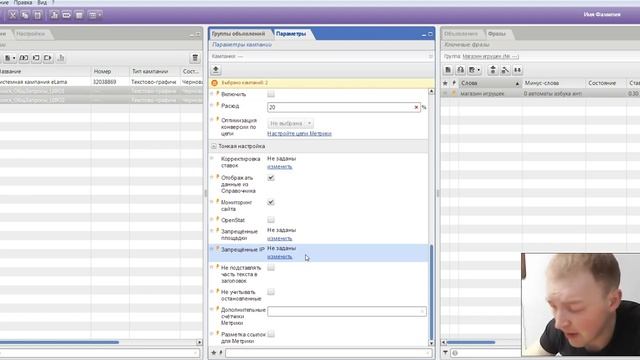
Task: Toggle the Включить checkbox
Action: tap(271, 94)
